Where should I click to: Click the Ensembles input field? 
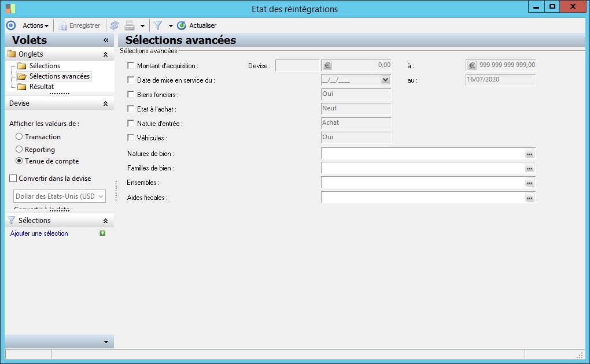[x=423, y=183]
